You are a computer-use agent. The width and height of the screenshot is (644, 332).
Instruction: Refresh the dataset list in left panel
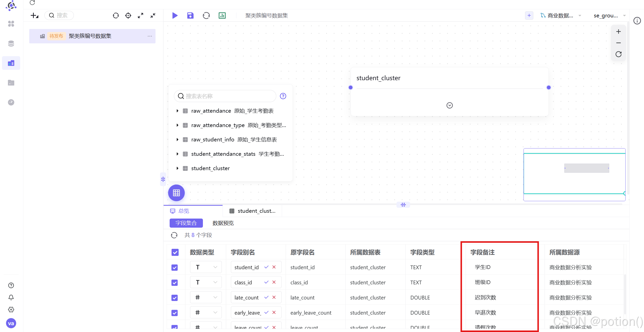(116, 16)
